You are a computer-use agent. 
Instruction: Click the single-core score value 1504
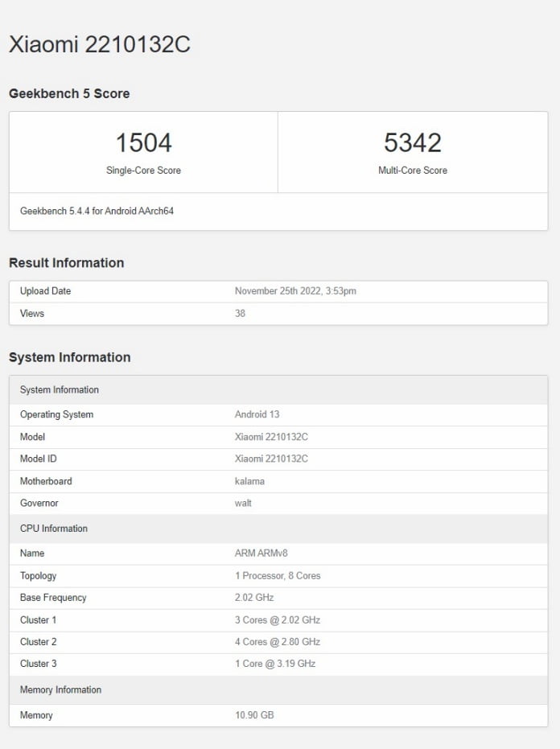pos(143,142)
